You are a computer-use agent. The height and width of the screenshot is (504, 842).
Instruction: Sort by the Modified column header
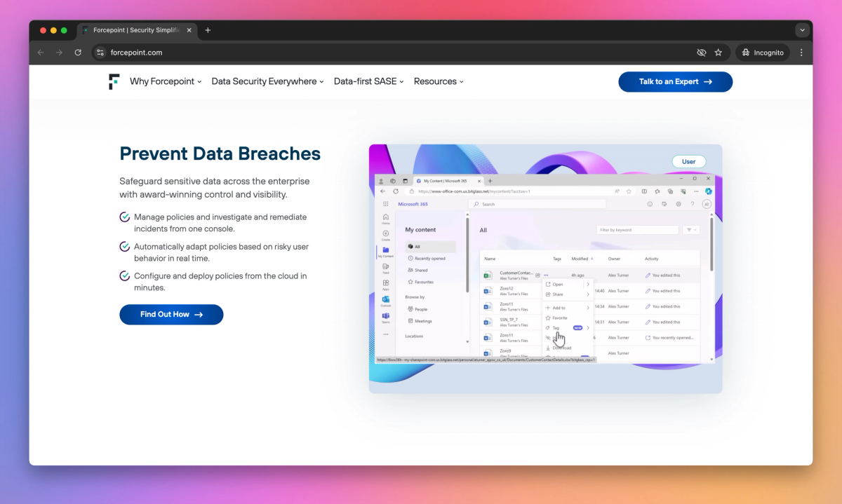[x=582, y=259]
